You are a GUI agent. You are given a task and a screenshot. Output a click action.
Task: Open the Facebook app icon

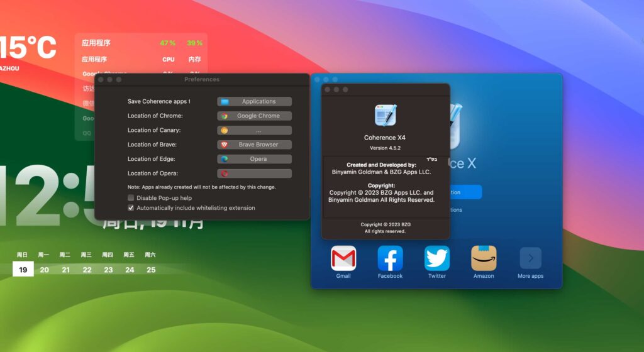[x=390, y=258]
